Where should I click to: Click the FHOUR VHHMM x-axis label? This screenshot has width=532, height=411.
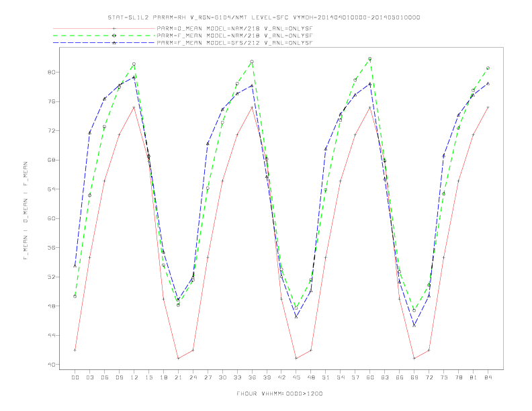pos(279,394)
